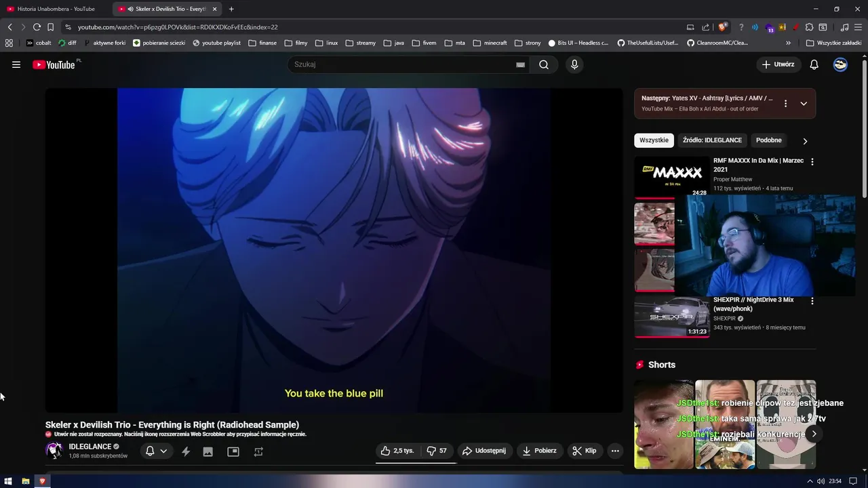
Task: Click the browser address bar URL
Action: 178,27
